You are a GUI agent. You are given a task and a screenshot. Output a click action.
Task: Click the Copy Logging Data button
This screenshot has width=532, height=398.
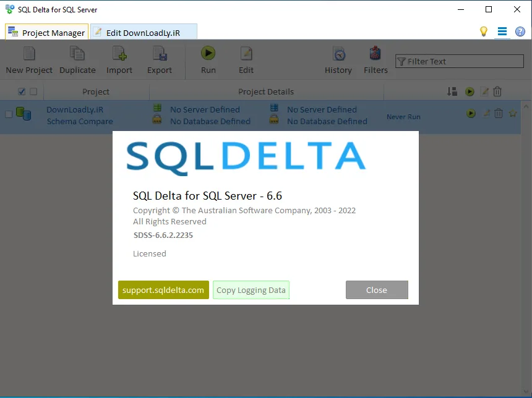251,290
